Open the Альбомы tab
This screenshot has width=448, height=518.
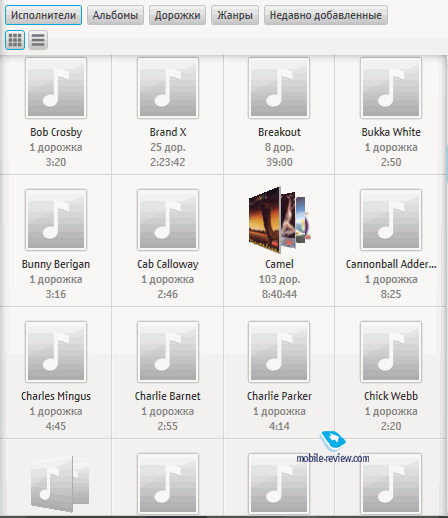[115, 15]
